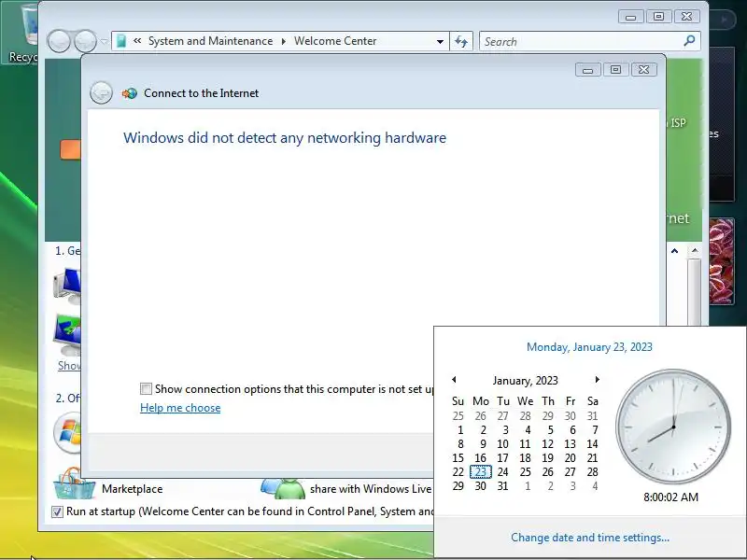Expand previous locations chevron in address bar
The width and height of the screenshot is (747, 560).
click(x=137, y=41)
